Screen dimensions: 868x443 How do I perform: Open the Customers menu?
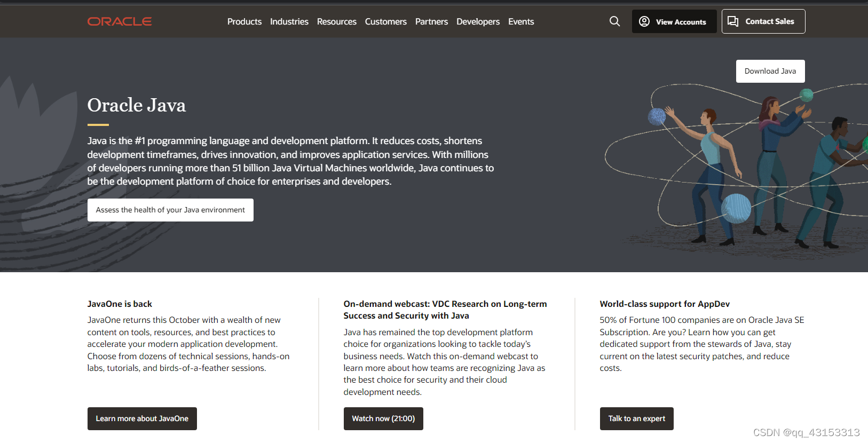(386, 21)
